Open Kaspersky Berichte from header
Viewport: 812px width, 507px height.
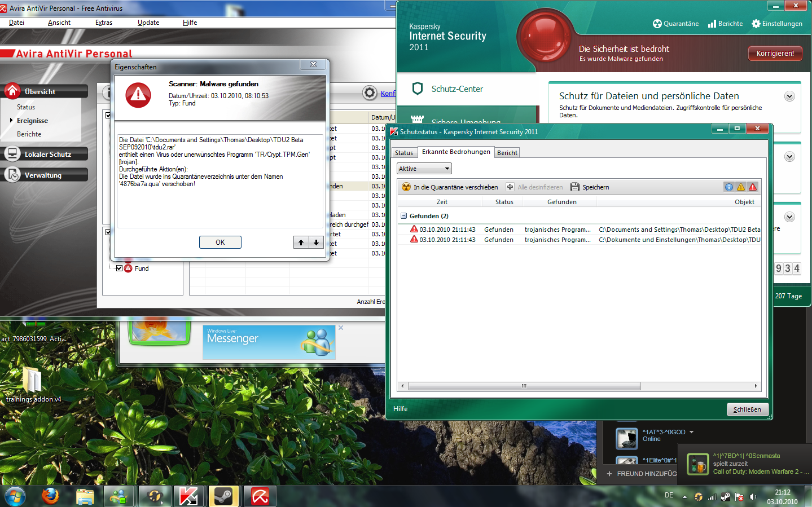[725, 24]
